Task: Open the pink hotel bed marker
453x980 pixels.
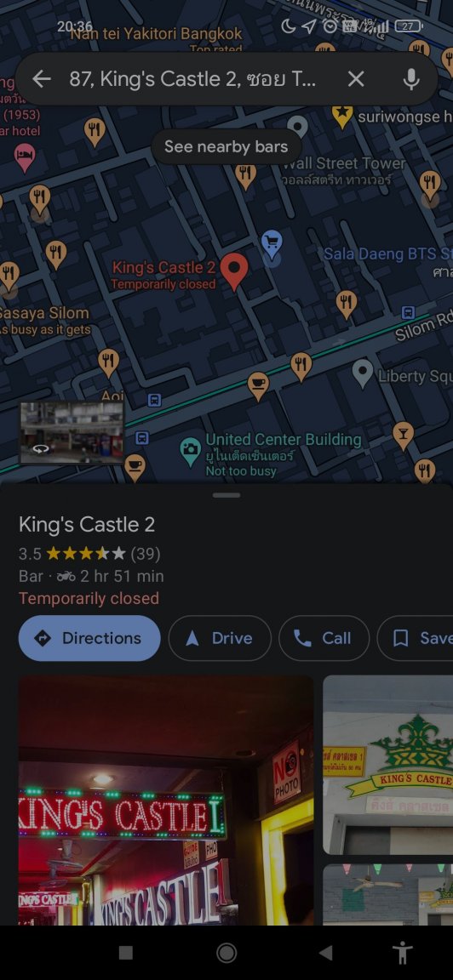Action: tap(25, 157)
